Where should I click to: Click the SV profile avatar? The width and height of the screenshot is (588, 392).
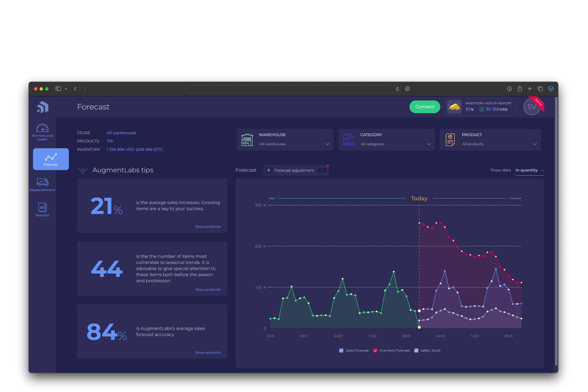point(532,107)
